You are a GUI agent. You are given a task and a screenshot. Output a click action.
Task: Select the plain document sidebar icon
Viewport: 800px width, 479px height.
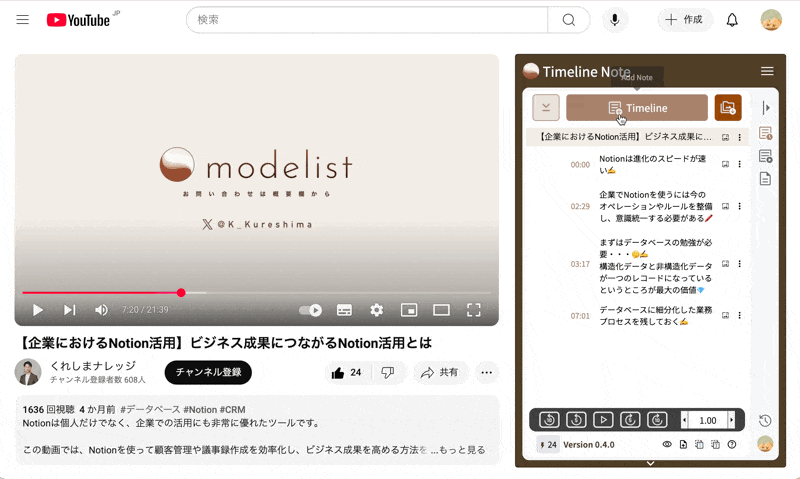765,179
